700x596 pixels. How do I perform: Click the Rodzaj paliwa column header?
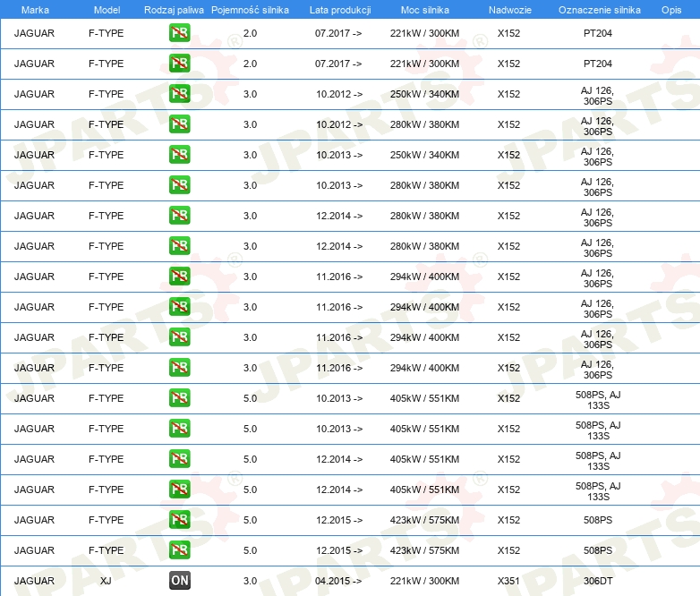174,10
